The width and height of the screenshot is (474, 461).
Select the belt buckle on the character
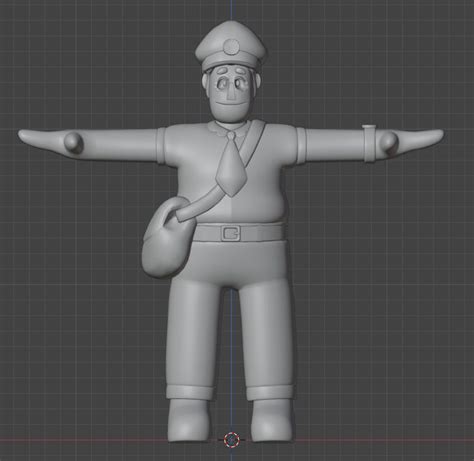[x=231, y=233]
